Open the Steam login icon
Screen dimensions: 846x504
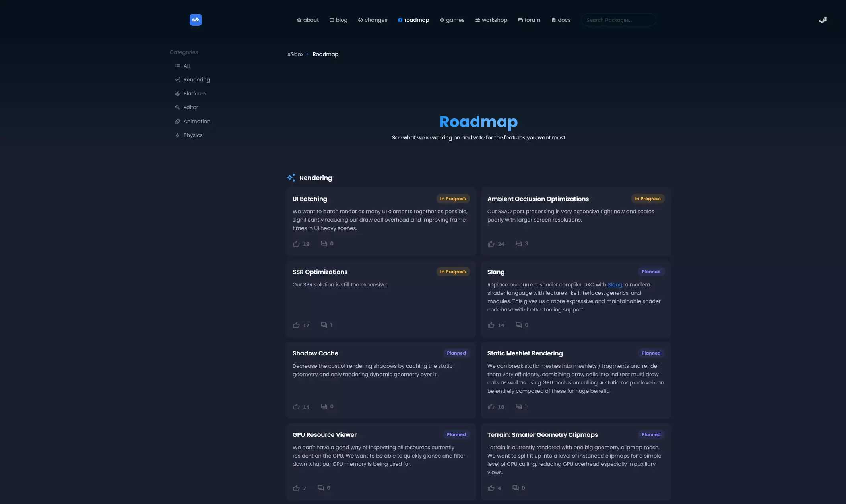pos(823,20)
